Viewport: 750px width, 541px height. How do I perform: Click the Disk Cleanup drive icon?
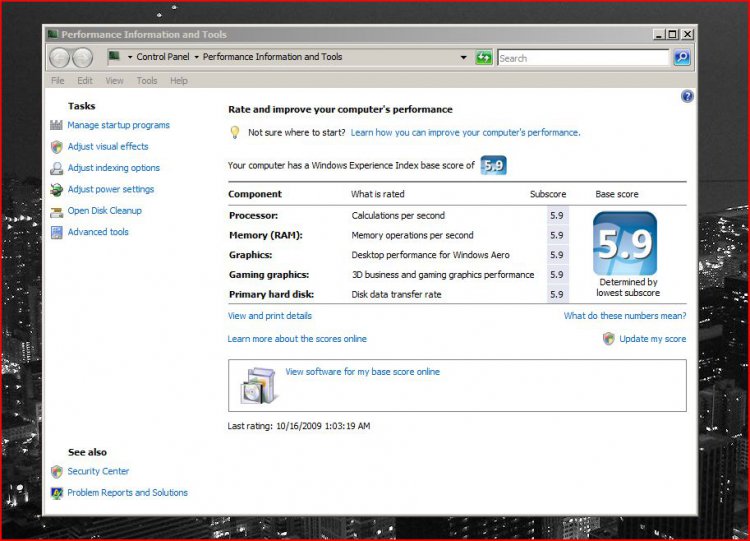56,212
